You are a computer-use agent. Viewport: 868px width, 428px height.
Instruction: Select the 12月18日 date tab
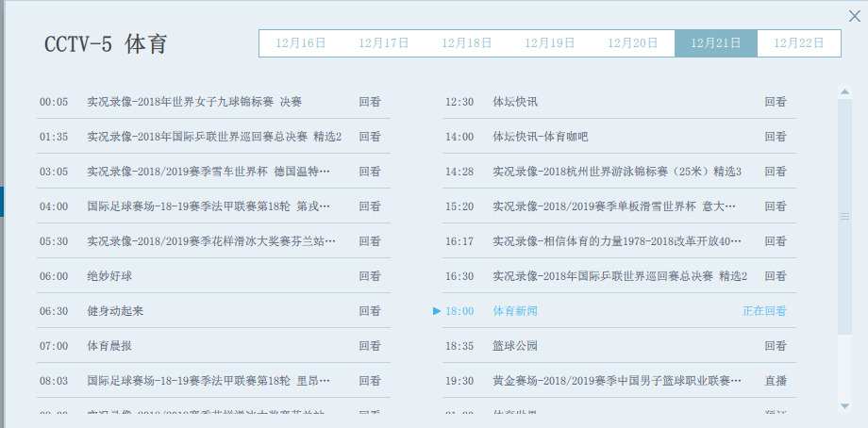pos(466,43)
